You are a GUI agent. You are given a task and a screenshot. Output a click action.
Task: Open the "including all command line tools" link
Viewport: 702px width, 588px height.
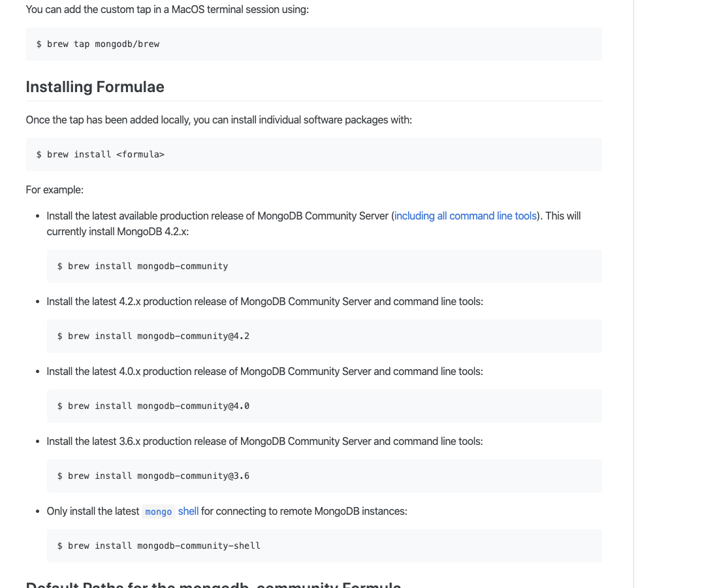(x=465, y=216)
